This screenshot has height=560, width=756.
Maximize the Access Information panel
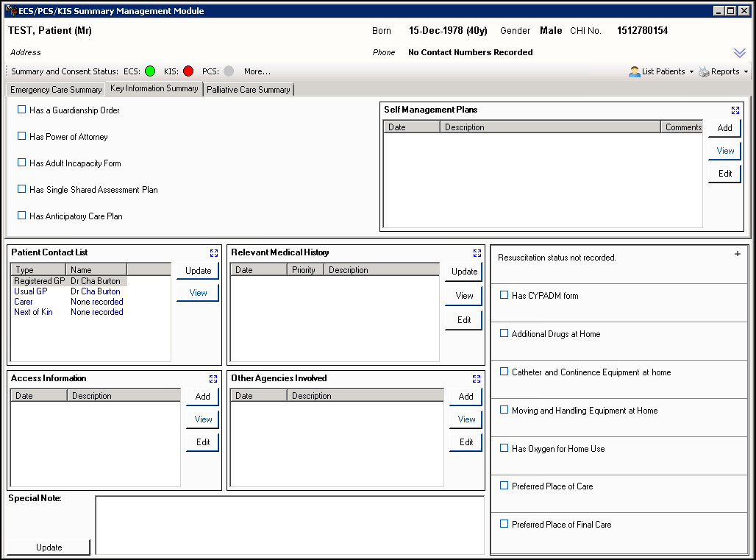click(213, 379)
